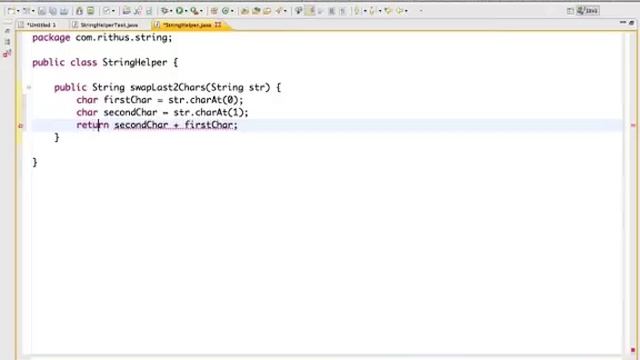Click the 'package' keyword in code
640x360 pixels.
[x=51, y=38]
